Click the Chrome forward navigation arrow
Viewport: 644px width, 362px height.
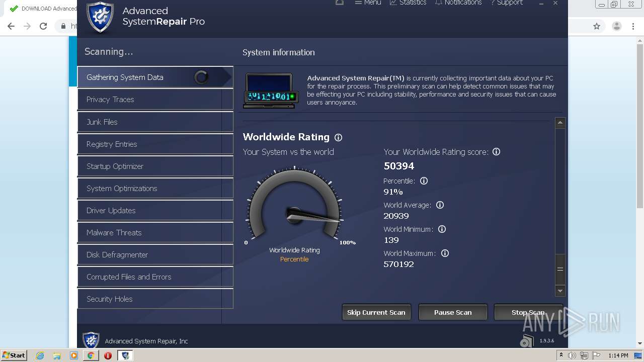[27, 26]
